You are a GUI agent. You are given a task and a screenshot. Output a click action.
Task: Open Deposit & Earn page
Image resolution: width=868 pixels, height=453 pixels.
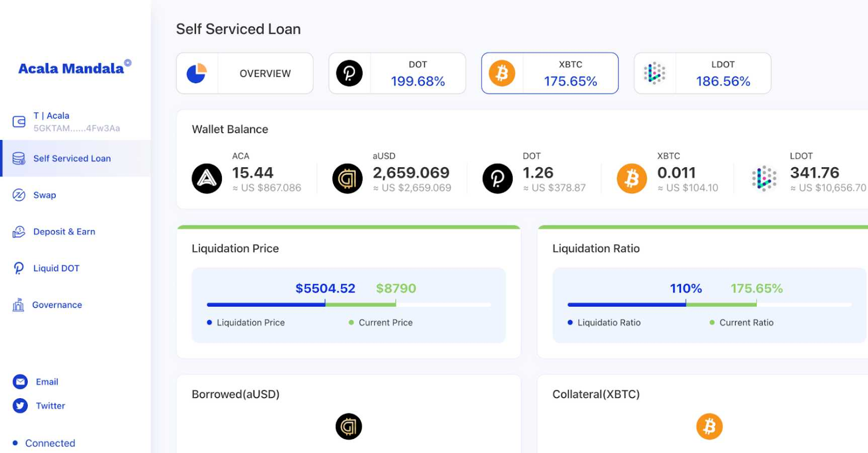(64, 232)
